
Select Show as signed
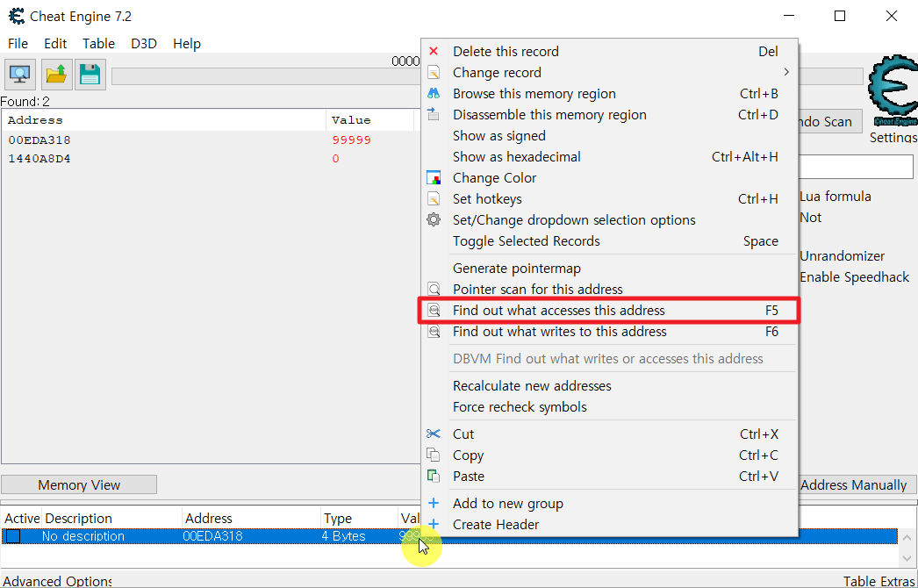coord(609,136)
